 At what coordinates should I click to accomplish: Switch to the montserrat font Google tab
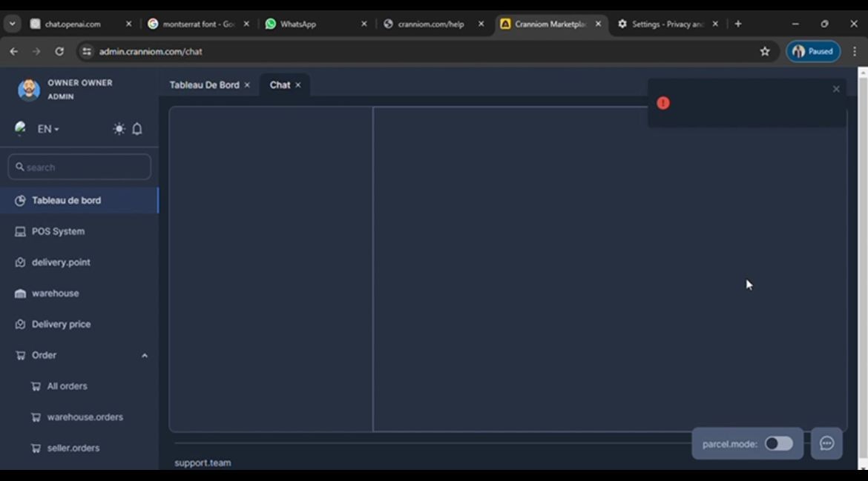198,24
